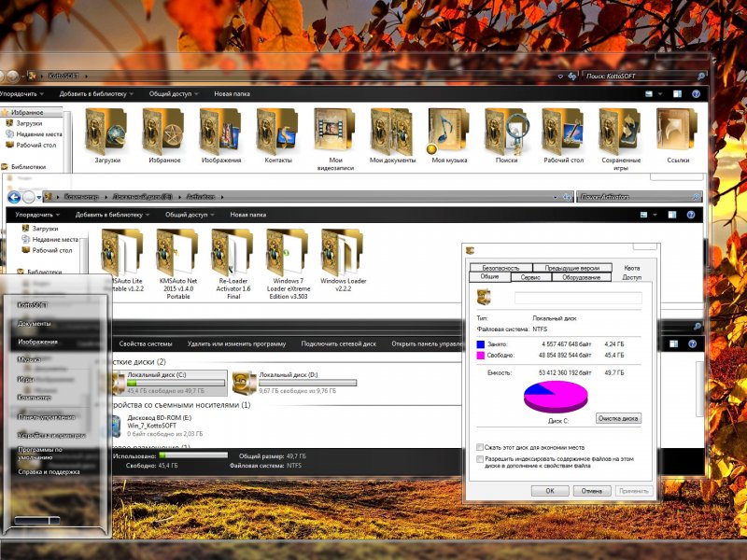Image resolution: width=747 pixels, height=560 pixels.
Task: Click the OK button in properties dialog
Action: click(x=550, y=491)
